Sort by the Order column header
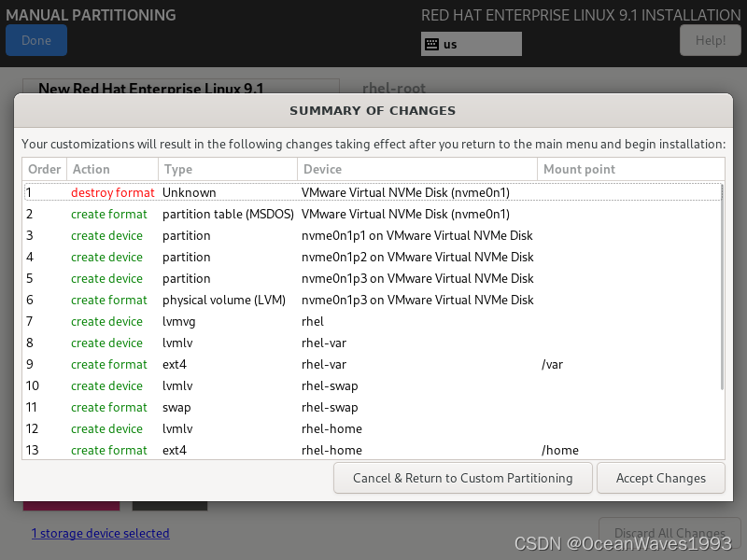This screenshot has width=747, height=560. (44, 170)
